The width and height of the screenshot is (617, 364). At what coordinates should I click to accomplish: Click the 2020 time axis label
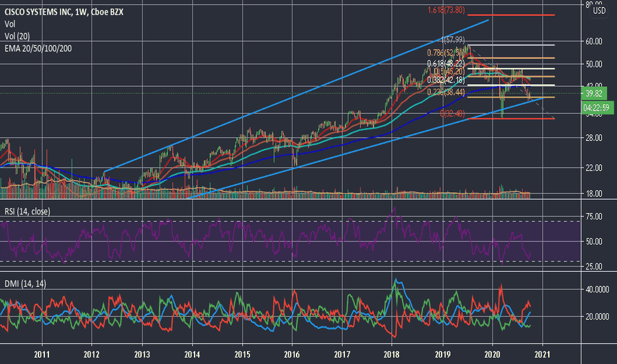pyautogui.click(x=493, y=355)
